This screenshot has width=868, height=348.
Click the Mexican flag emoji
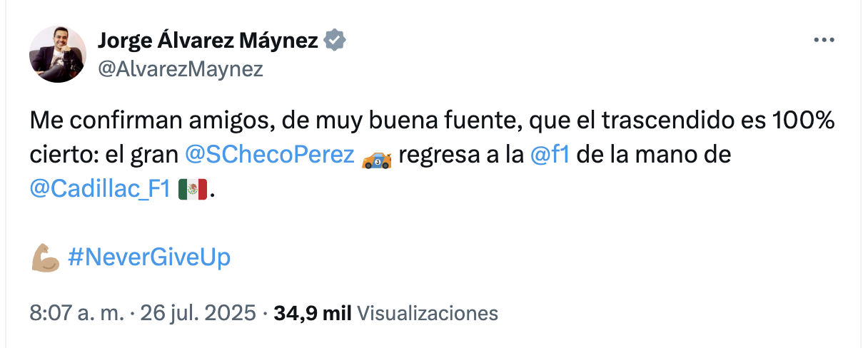tap(192, 189)
